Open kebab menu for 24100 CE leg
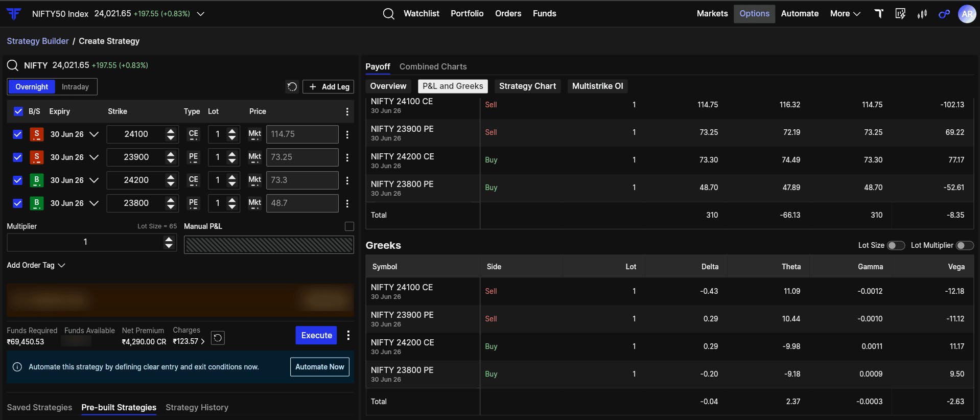Screen dimensions: 980x420 pos(347,134)
